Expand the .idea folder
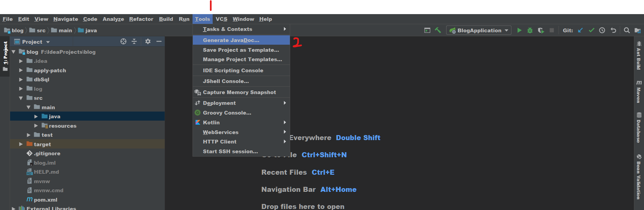The height and width of the screenshot is (210, 644). pyautogui.click(x=21, y=61)
